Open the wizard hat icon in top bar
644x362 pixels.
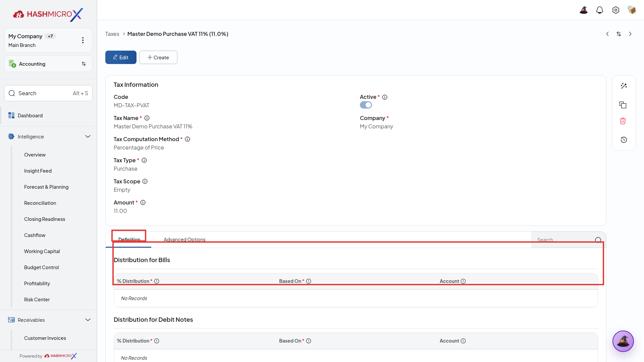click(584, 10)
